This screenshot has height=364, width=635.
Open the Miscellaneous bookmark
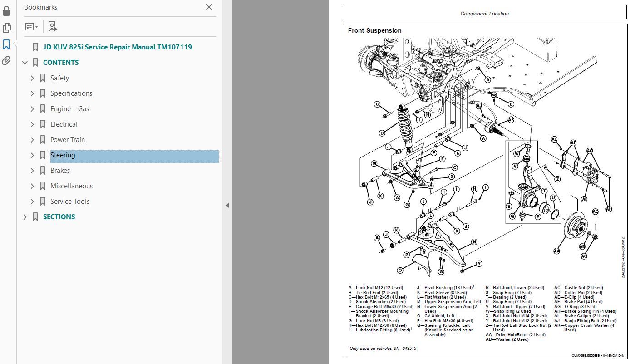click(x=71, y=186)
